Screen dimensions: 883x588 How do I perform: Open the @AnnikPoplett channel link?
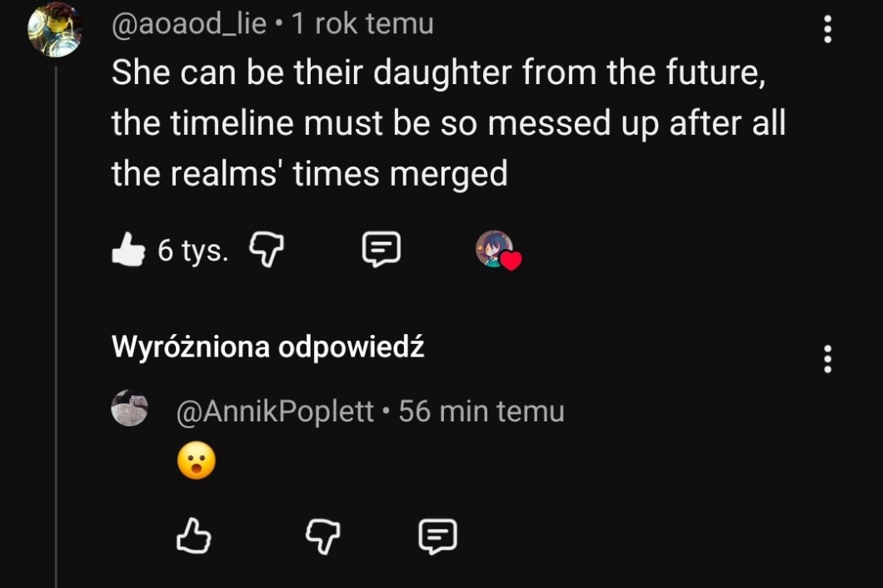[275, 411]
